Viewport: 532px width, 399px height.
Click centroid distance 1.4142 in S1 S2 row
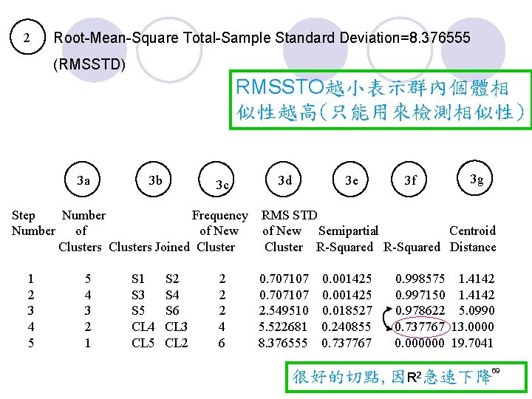click(x=477, y=279)
